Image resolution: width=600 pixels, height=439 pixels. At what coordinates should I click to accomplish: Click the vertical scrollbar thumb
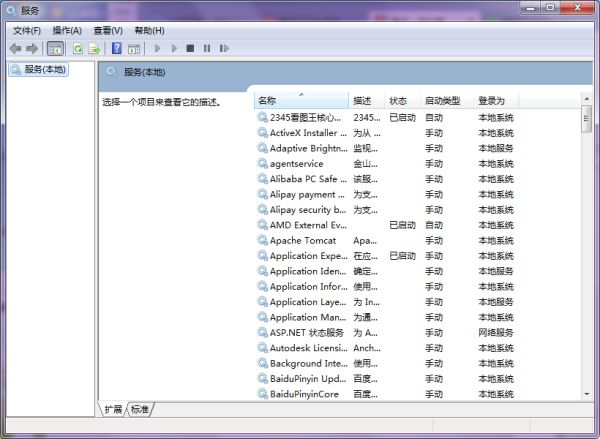coord(587,119)
